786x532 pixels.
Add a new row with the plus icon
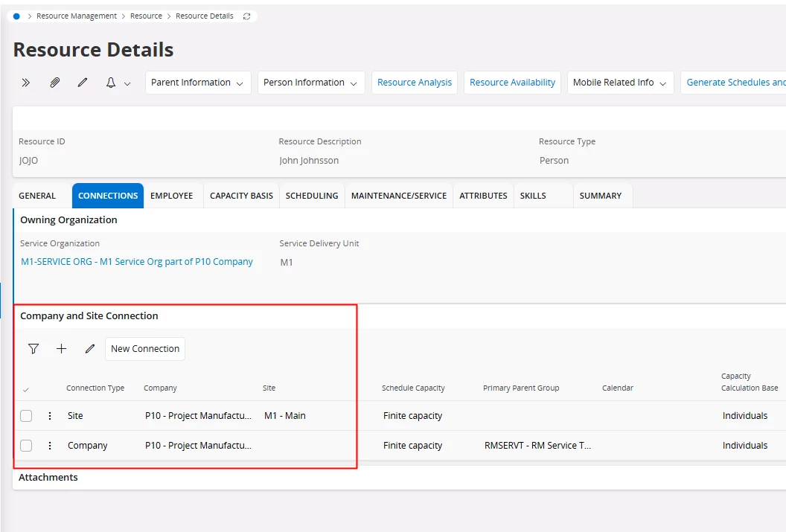coord(61,349)
